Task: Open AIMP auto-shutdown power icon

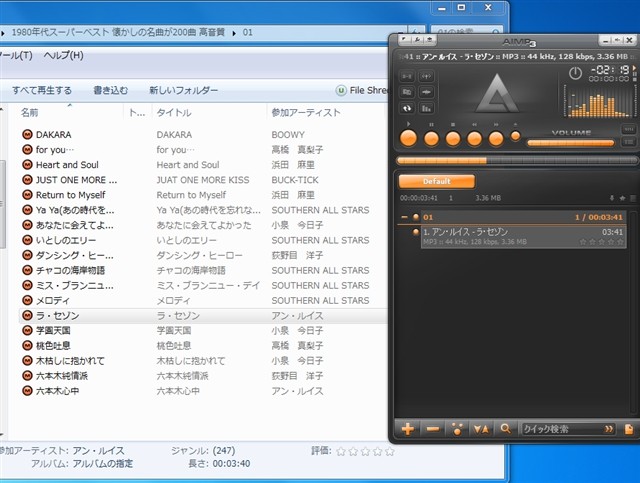Action: pos(575,73)
